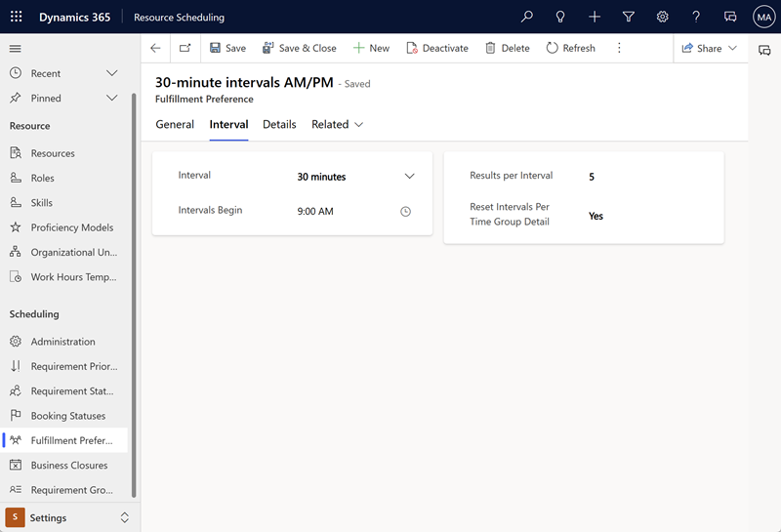The height and width of the screenshot is (532, 781).
Task: Click the sidebar vertical scrollbar
Action: 134,295
